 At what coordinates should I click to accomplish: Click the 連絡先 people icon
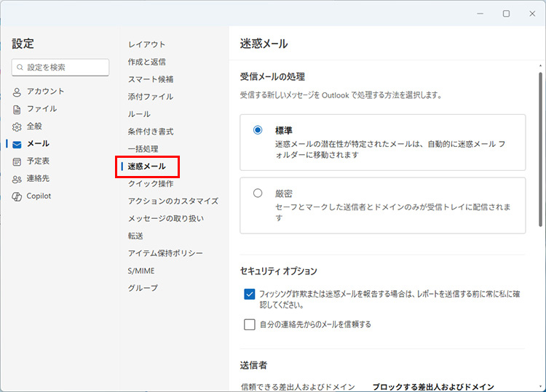[17, 179]
